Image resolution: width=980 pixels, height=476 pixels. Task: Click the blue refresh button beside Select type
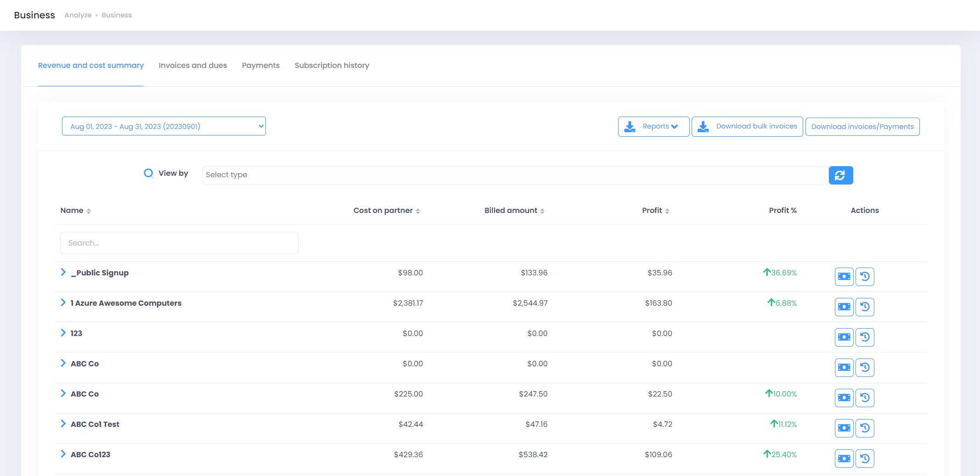[841, 175]
